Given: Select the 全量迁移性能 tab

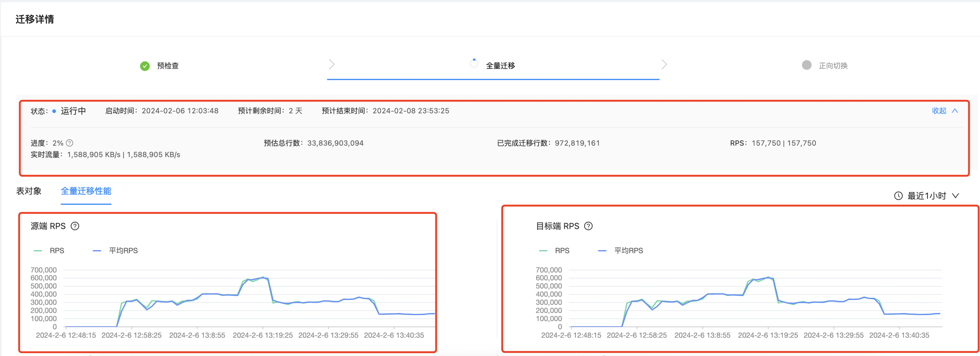Looking at the screenshot, I should point(86,191).
